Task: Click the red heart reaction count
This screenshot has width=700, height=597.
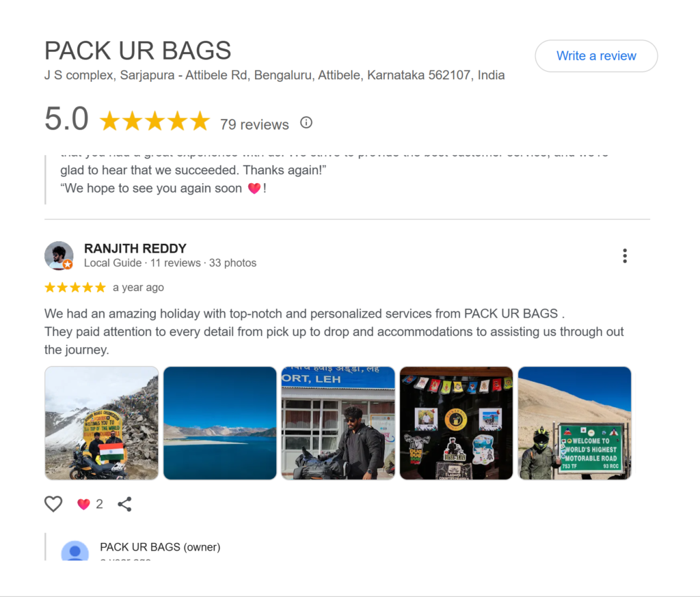Action: (90, 504)
